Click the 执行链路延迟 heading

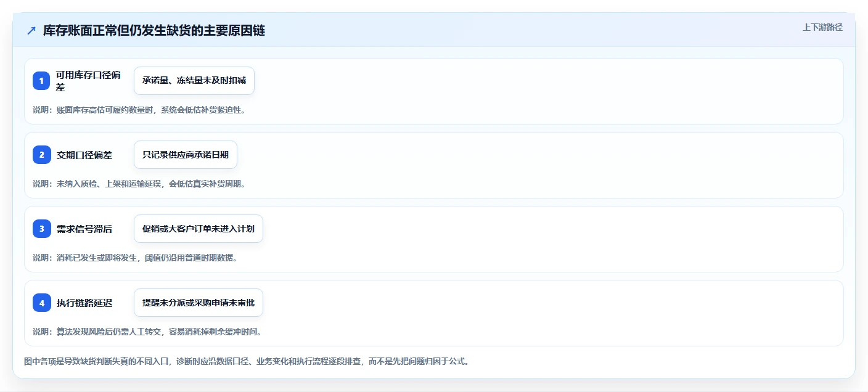(84, 303)
